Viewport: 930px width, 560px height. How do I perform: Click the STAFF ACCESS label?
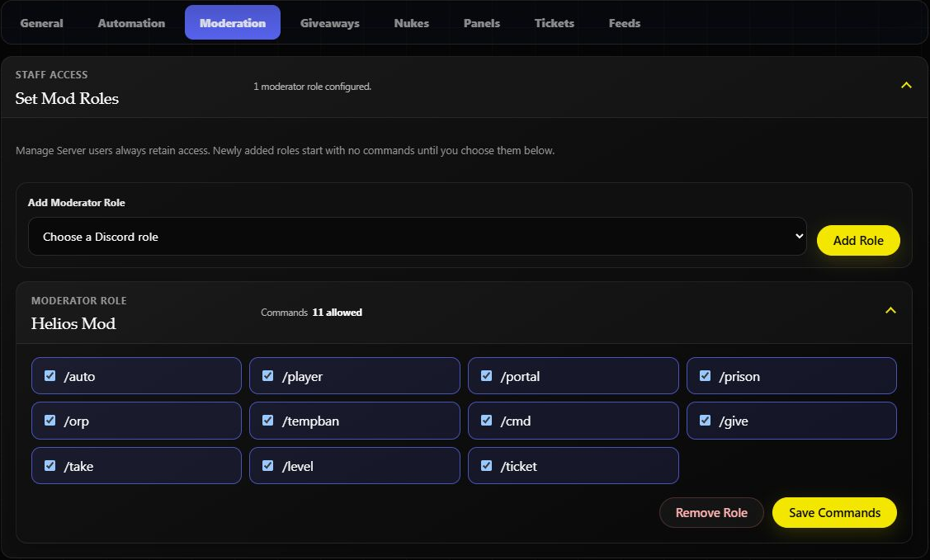(52, 75)
